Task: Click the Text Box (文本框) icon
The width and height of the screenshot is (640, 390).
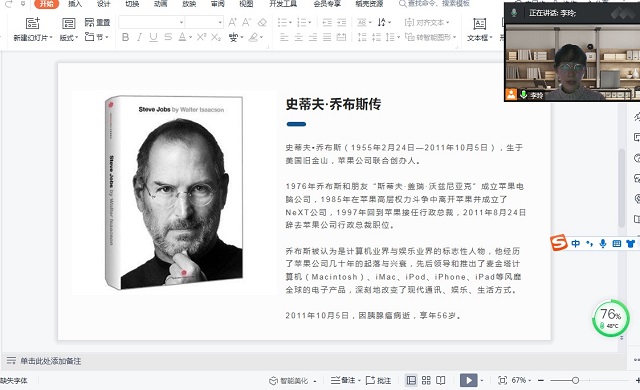Action: [x=480, y=24]
